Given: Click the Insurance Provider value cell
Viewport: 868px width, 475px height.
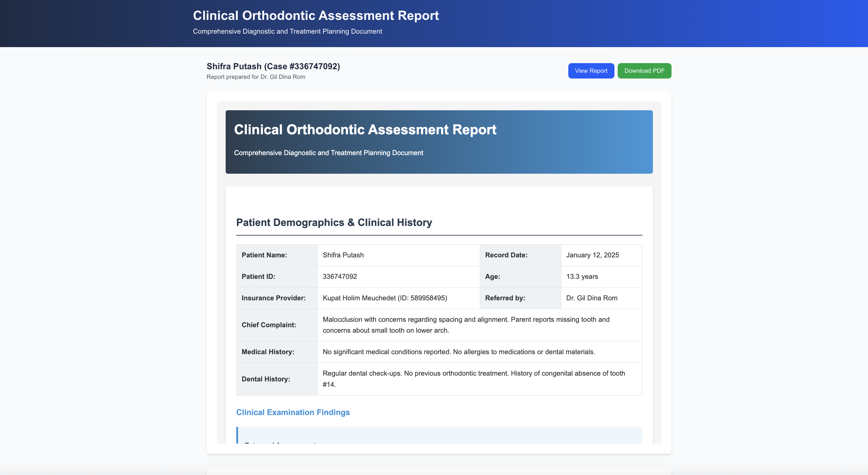Looking at the screenshot, I should coord(384,298).
